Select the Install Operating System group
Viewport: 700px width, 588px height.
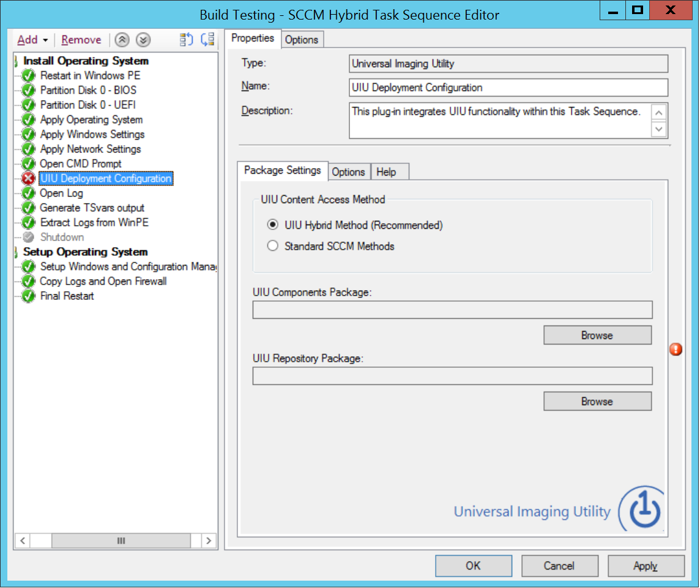pyautogui.click(x=86, y=61)
